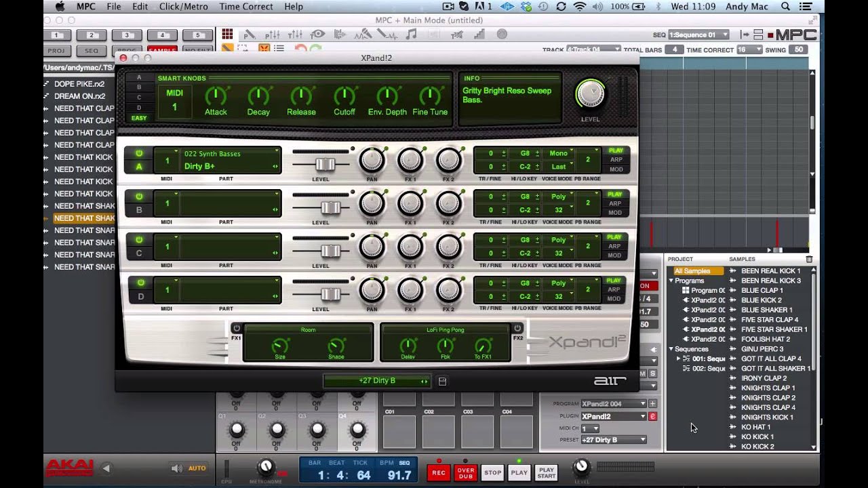Select the music note toolbar icon
This screenshot has width=868, height=488.
pos(411,35)
